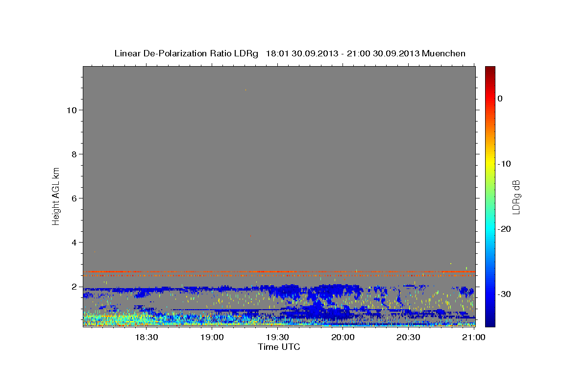Click the height tick label 6
Viewport: 588px width, 392px height.
click(74, 198)
